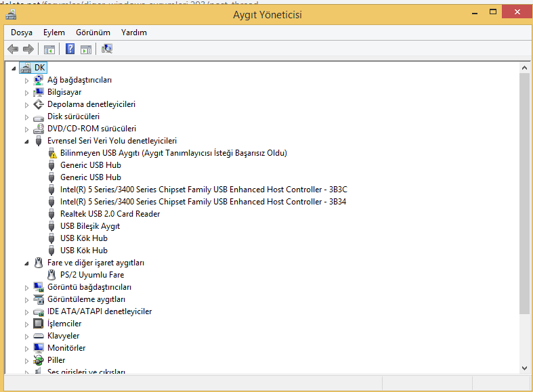Click Scan for hardware changes icon

(x=107, y=49)
